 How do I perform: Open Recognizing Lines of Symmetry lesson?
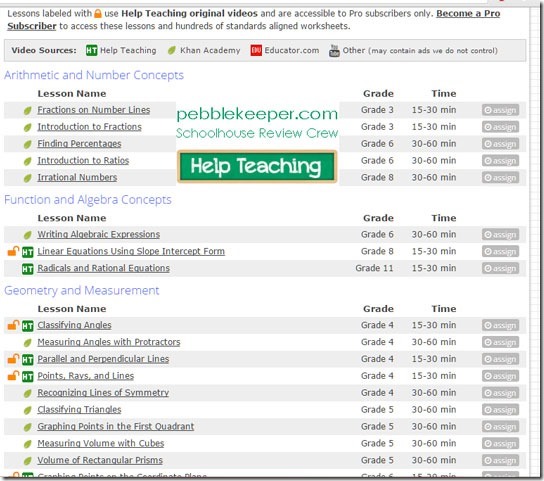coord(103,393)
